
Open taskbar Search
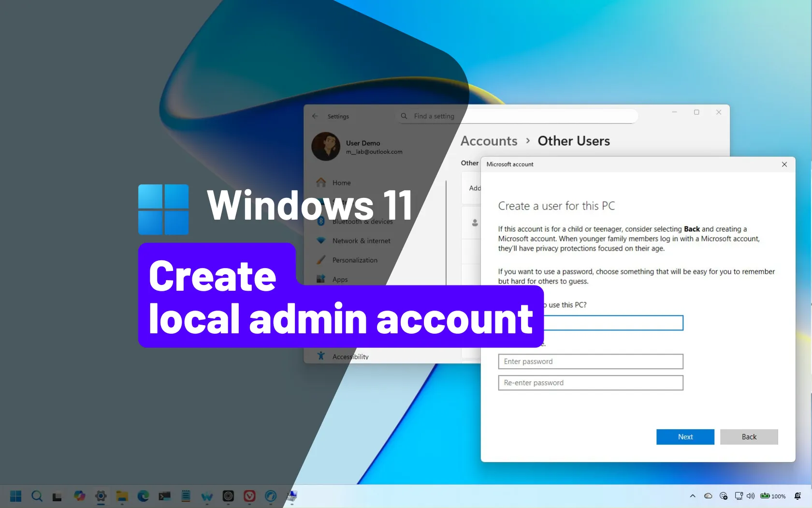click(37, 496)
